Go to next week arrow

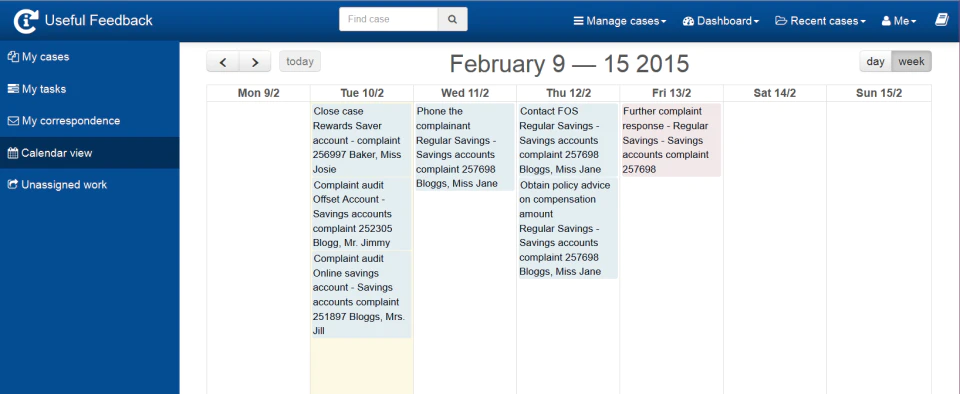point(255,62)
